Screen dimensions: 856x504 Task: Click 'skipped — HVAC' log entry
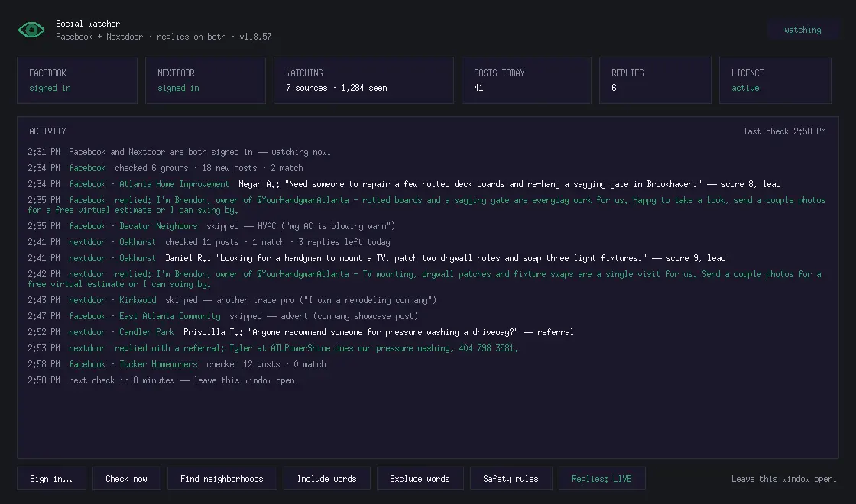click(x=301, y=226)
